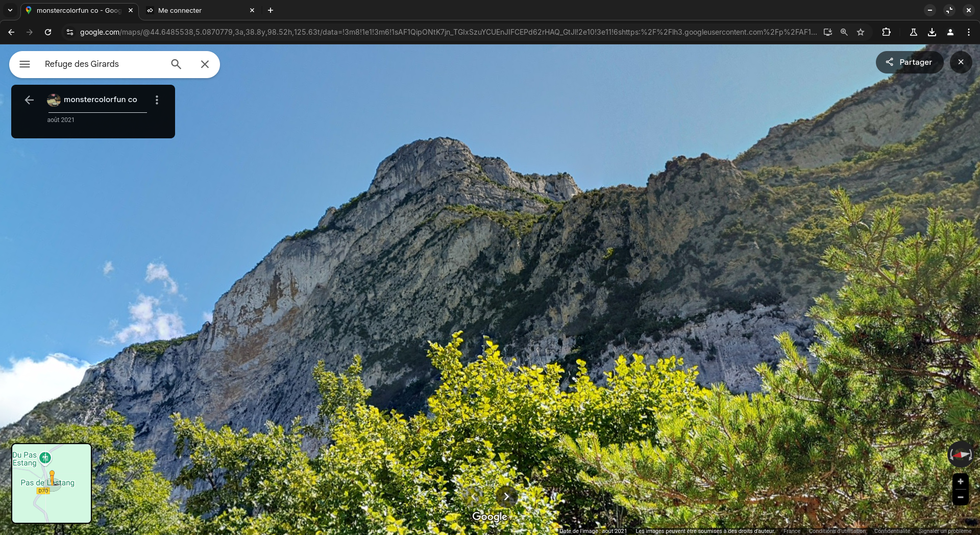Go to the next photo arrow
Image resolution: width=980 pixels, height=535 pixels.
pos(506,496)
